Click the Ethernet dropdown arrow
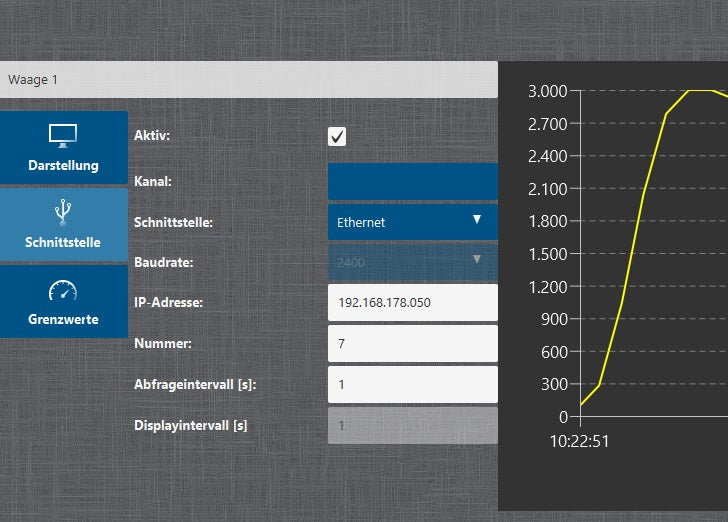728x522 pixels. (477, 219)
